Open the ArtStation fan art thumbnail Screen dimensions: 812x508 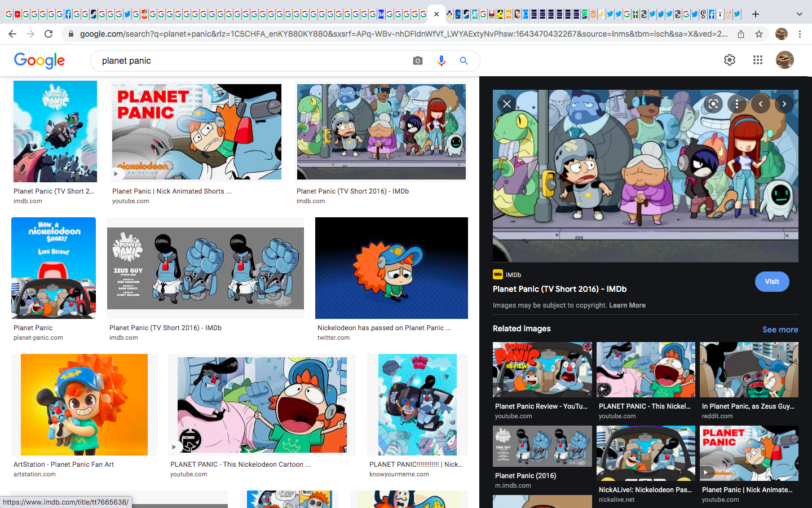pos(84,405)
